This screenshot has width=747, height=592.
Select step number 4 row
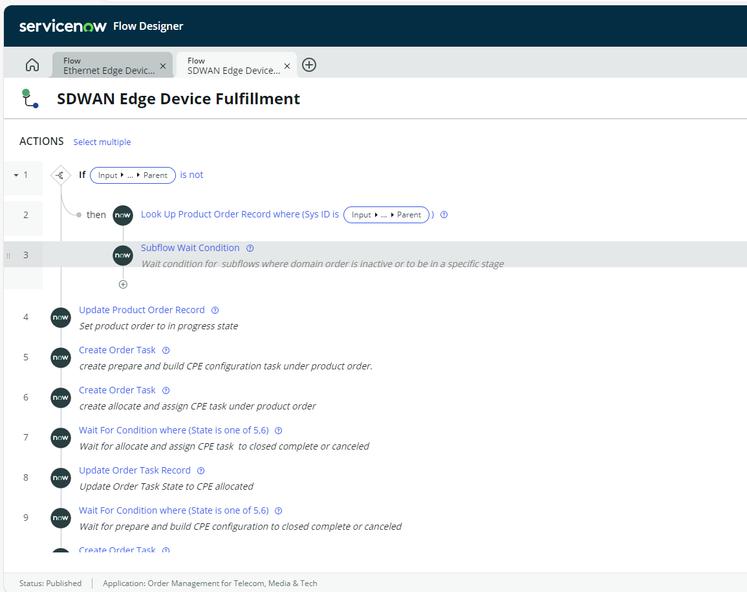pyautogui.click(x=26, y=317)
